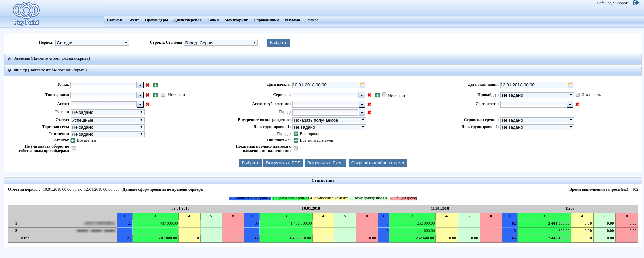644x258 pixels.
Task: Open Внутреннее вознаграждение dropdown
Action: [329, 120]
